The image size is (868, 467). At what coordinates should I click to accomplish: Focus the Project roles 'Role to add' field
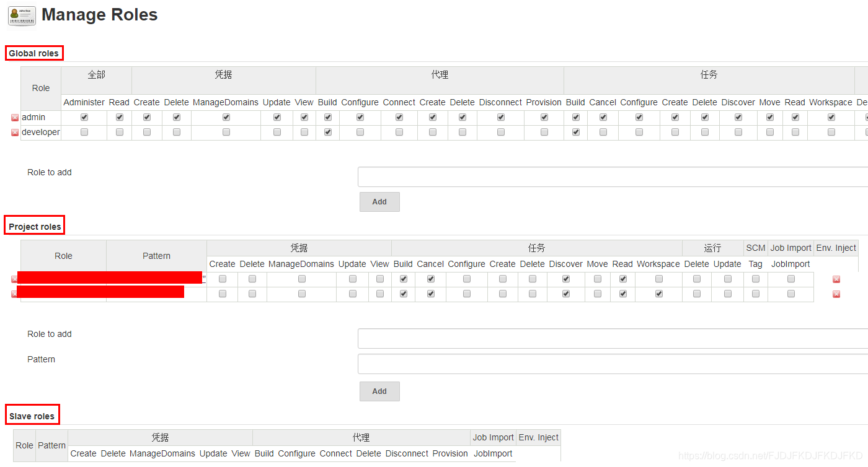tap(613, 339)
